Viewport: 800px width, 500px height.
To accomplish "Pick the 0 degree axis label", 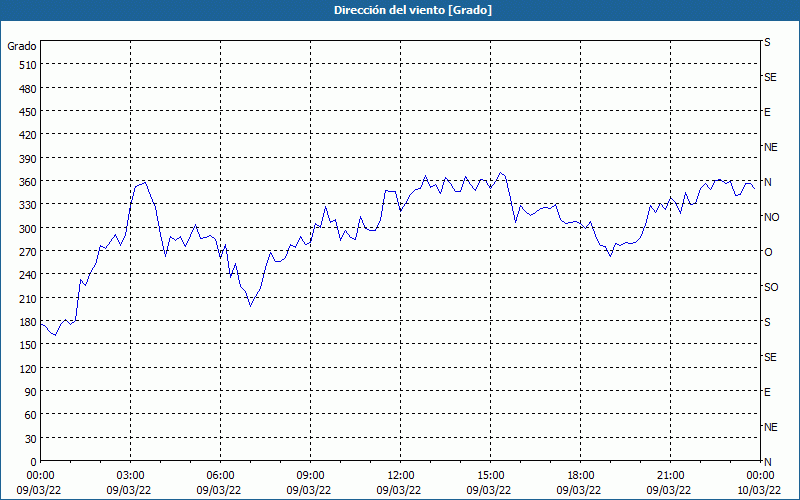I will click(x=34, y=462).
